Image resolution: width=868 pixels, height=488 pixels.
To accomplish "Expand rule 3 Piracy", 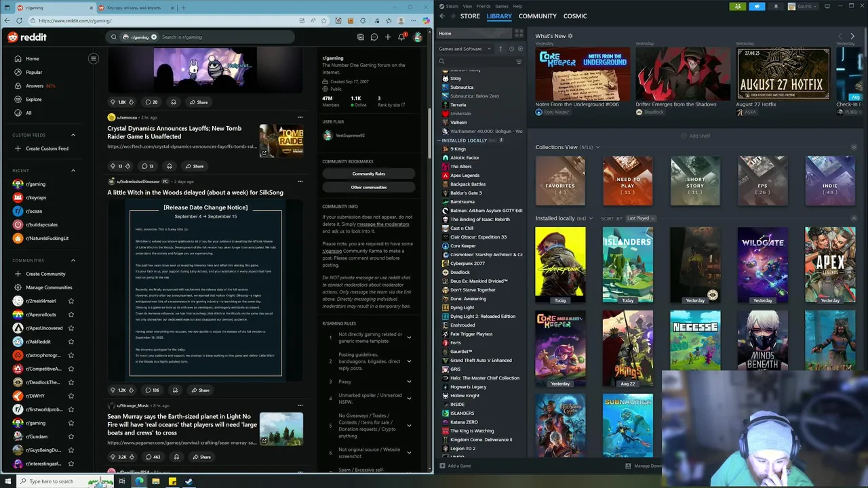I will 409,382.
